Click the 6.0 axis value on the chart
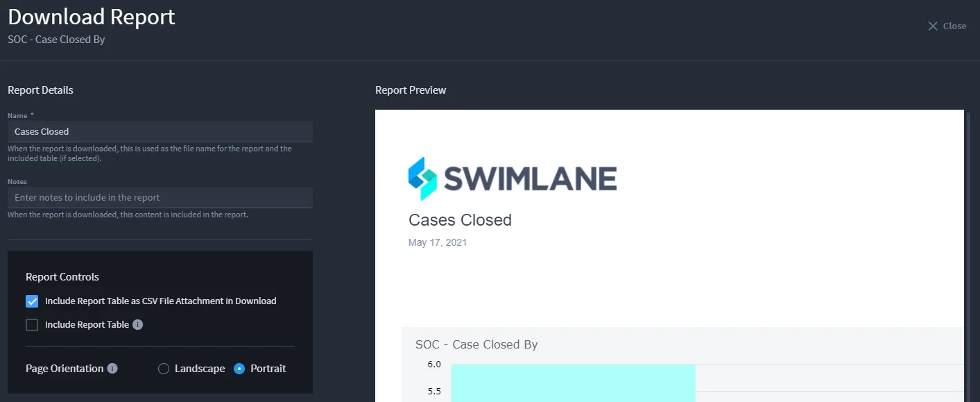Viewport: 980px width, 402px height. coord(434,365)
